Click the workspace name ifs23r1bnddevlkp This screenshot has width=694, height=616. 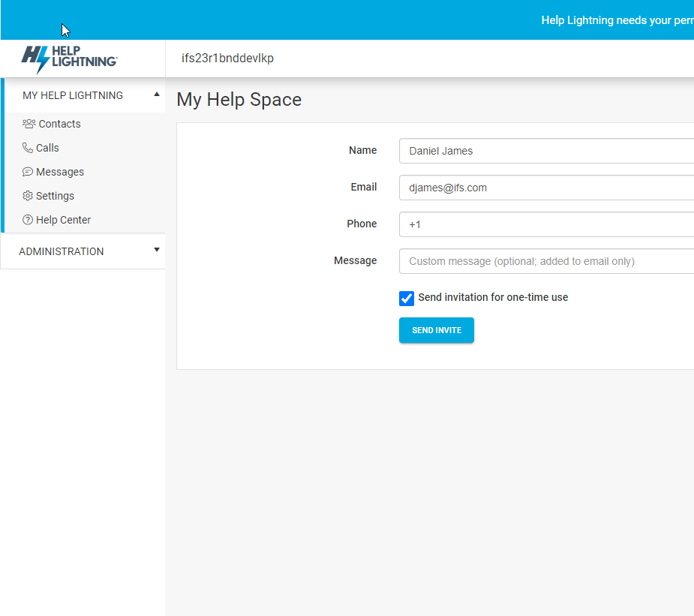tap(227, 59)
